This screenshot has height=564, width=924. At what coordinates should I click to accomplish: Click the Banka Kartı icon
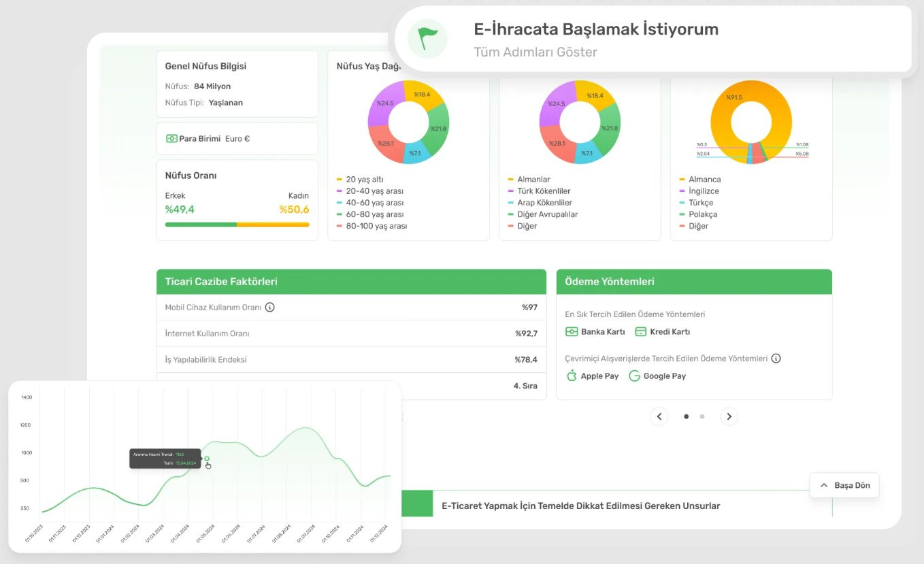[x=572, y=332]
